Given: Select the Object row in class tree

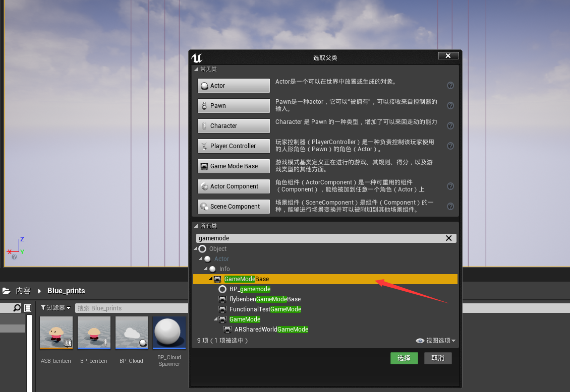Looking at the screenshot, I should coord(325,248).
